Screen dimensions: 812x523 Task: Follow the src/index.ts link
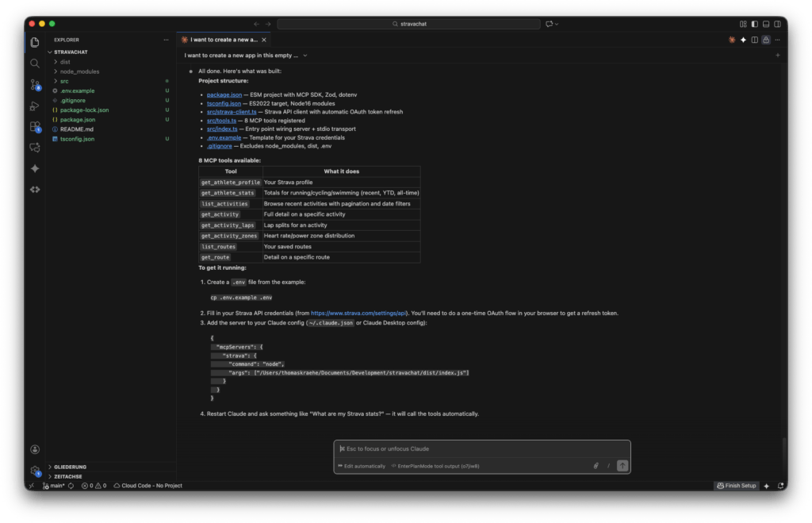tap(222, 129)
